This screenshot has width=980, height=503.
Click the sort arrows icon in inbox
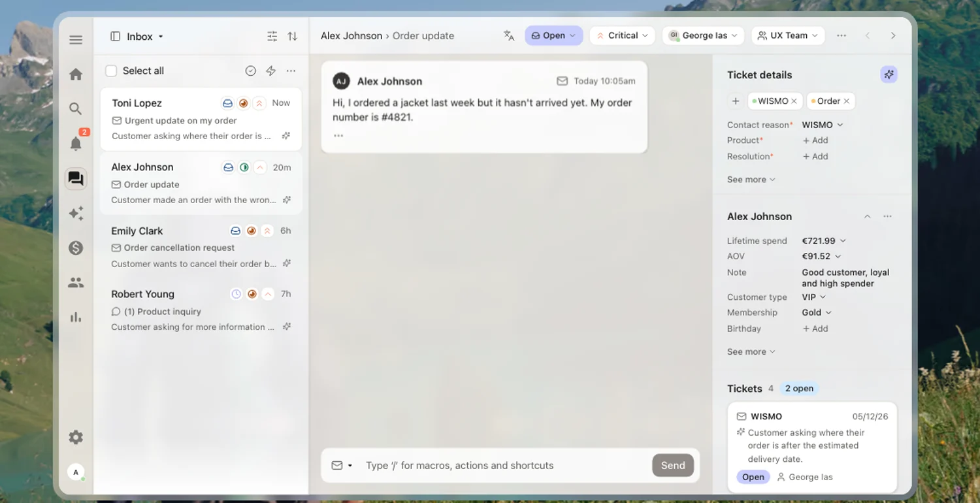pos(293,37)
